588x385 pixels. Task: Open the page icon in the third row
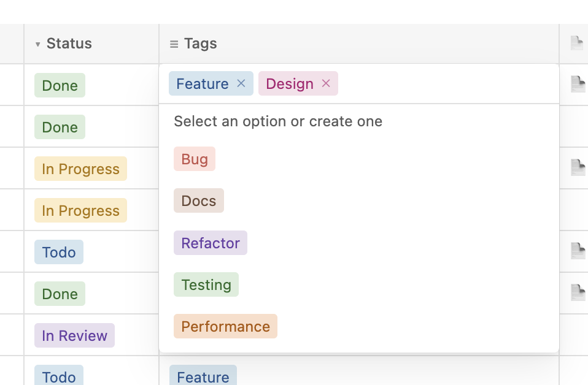coord(577,167)
